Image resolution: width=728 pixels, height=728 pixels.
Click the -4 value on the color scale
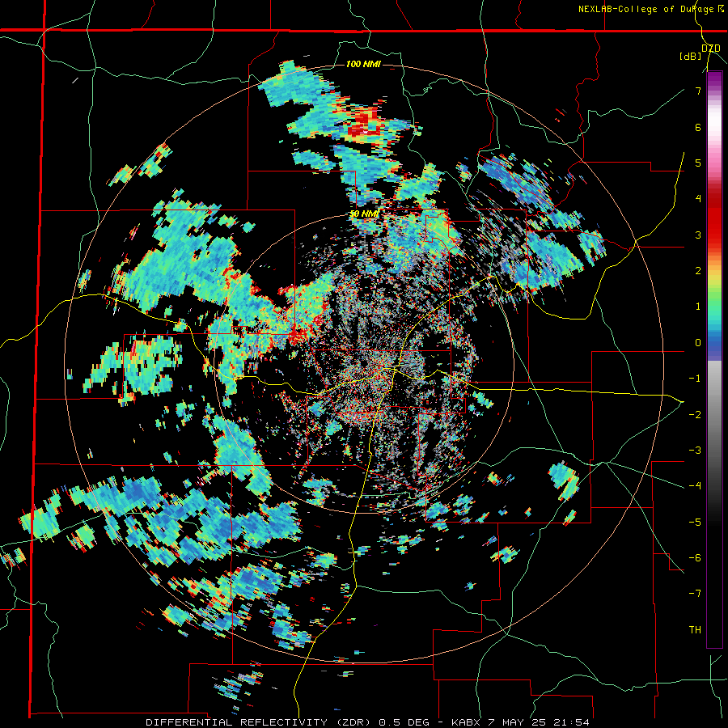pos(695,485)
